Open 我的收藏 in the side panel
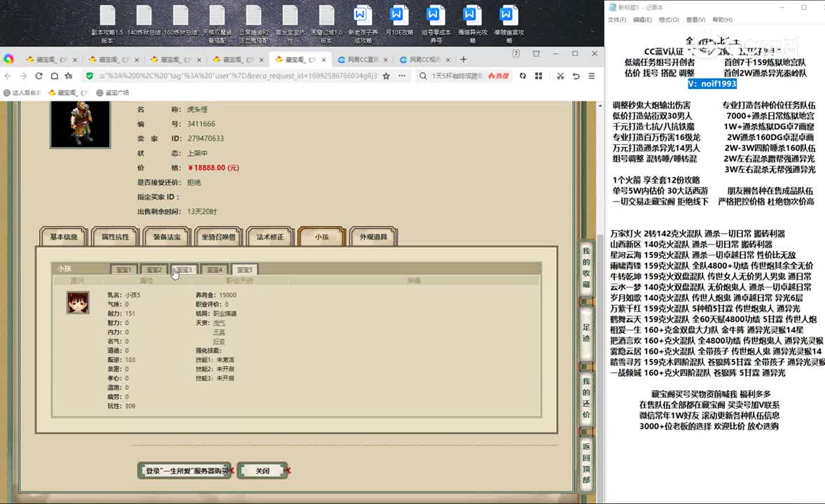 [x=586, y=268]
